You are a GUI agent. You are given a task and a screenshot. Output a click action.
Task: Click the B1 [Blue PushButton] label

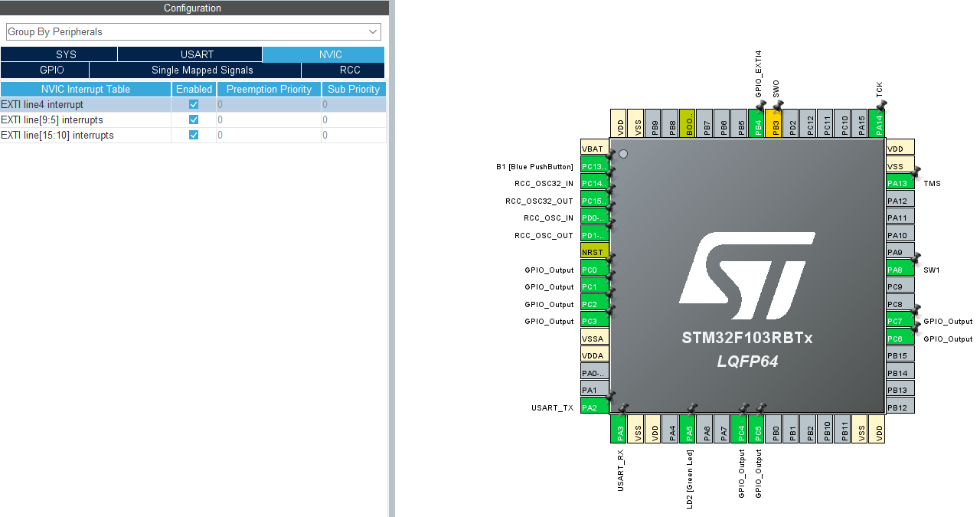point(534,166)
